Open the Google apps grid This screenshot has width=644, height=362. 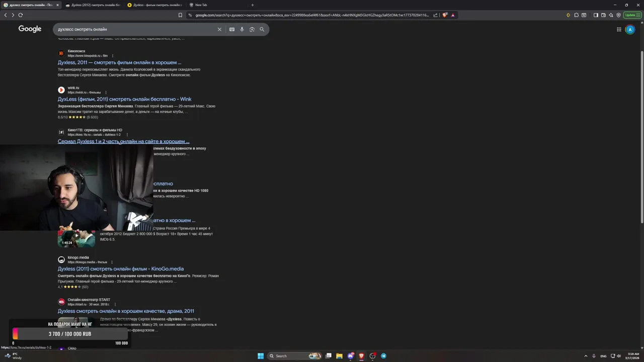point(619,29)
